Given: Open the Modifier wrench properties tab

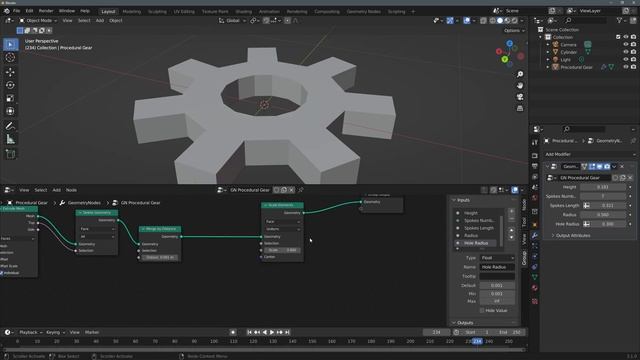Looking at the screenshot, I should (535, 235).
